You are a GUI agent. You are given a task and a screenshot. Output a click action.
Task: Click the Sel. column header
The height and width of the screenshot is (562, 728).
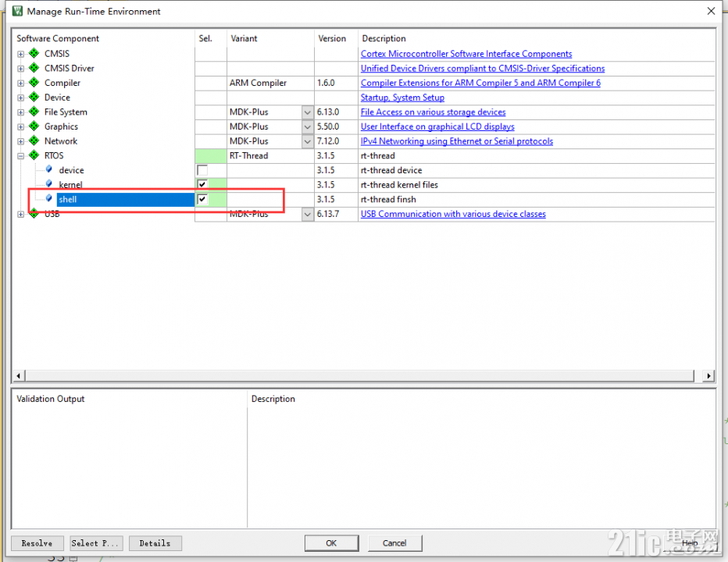coord(205,38)
